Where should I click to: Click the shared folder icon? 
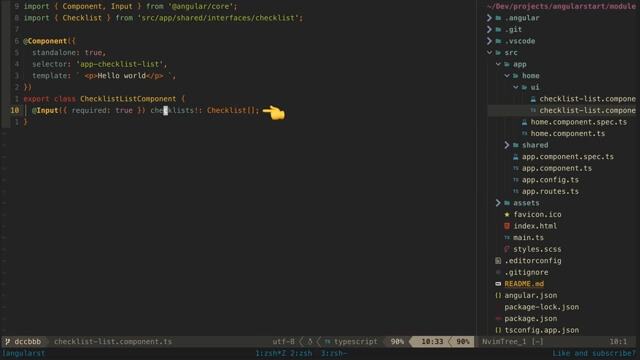(x=516, y=145)
